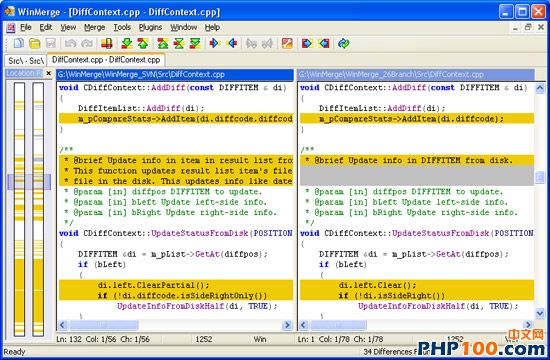This screenshot has height=360, width=550.
Task: Open the Help menu
Action: pos(212,27)
